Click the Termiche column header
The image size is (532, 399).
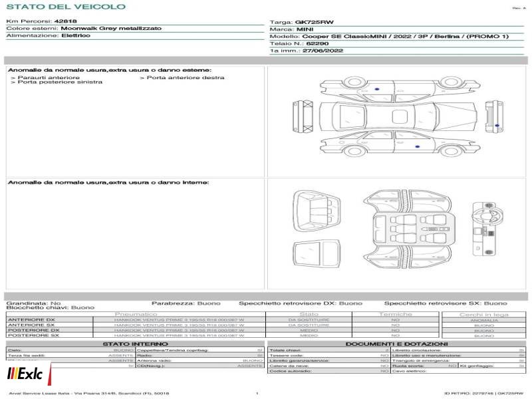[x=396, y=314]
